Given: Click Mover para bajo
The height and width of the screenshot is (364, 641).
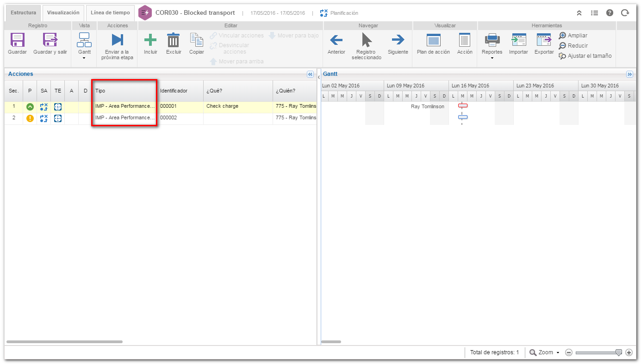Looking at the screenshot, I should (x=293, y=36).
